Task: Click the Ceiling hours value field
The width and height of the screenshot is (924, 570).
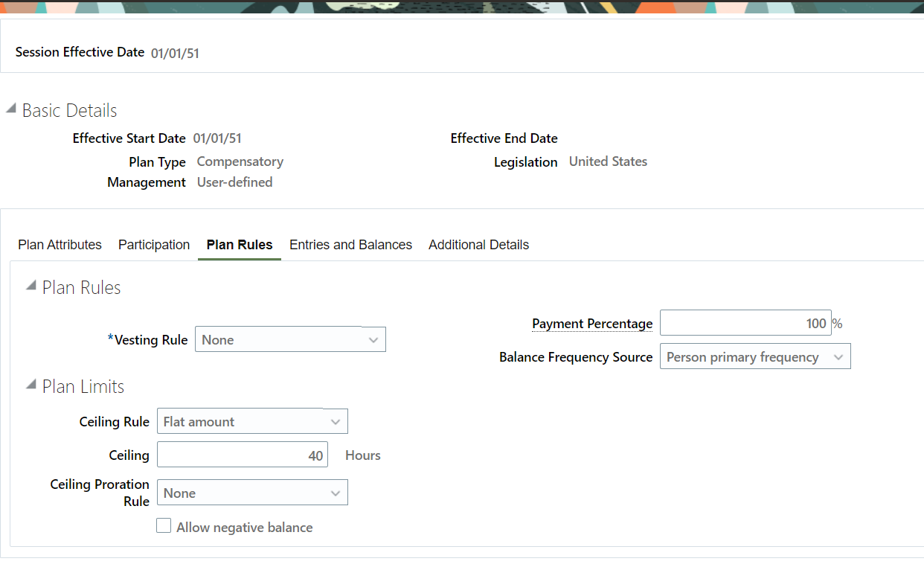Action: click(x=242, y=455)
